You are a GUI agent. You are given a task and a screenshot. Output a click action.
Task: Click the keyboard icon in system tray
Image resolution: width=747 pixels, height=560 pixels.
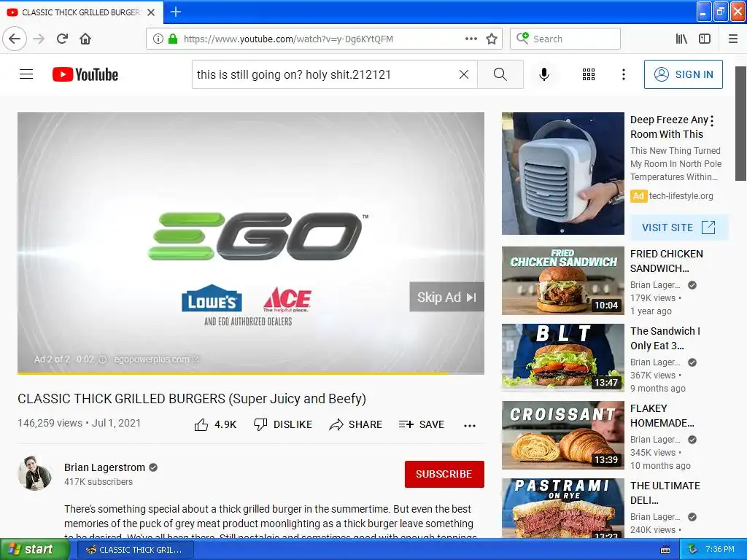tap(665, 550)
